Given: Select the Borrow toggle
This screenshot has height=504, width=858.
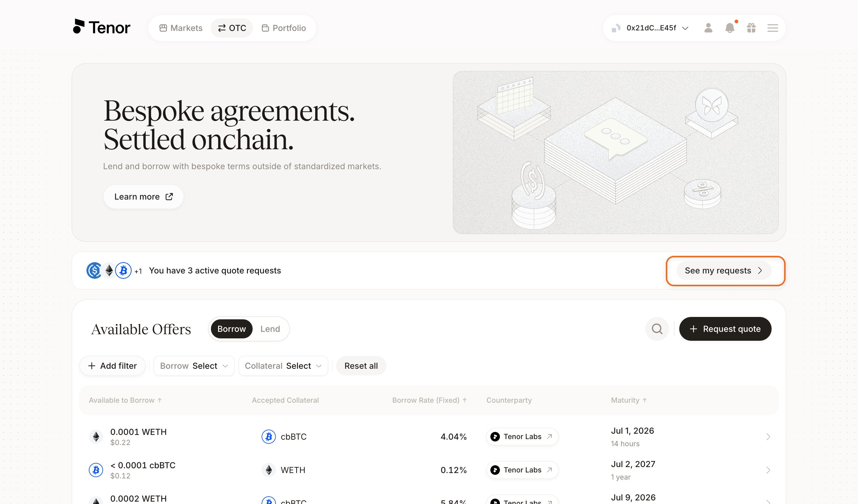Looking at the screenshot, I should [231, 329].
